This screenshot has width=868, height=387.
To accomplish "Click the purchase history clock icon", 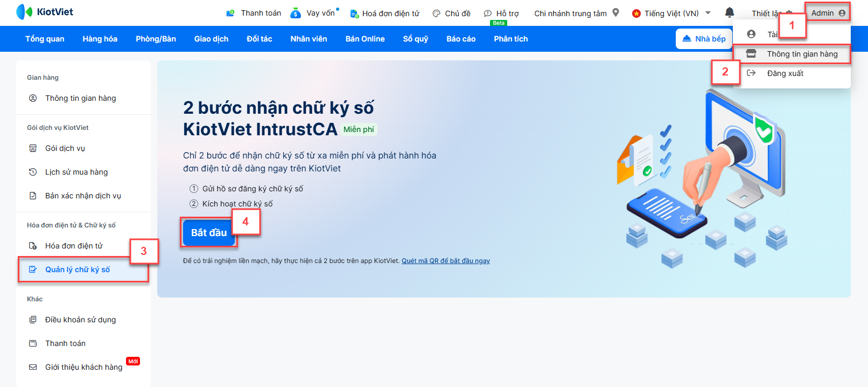I will point(33,172).
